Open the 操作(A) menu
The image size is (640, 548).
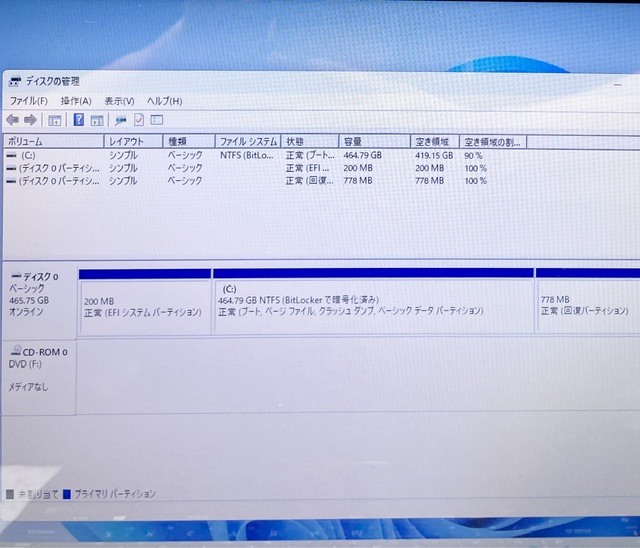(x=76, y=101)
